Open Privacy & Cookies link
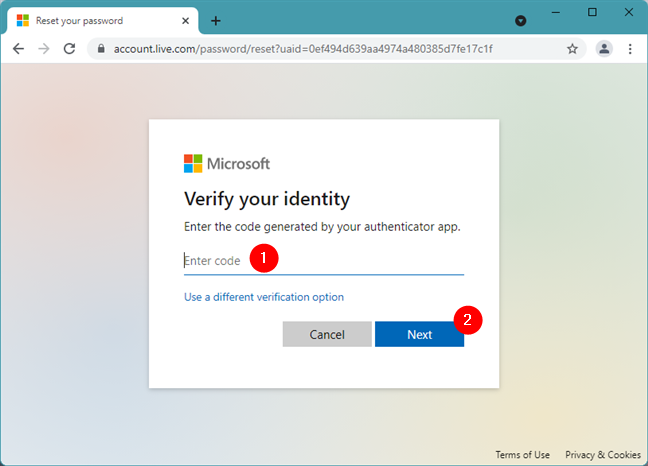The width and height of the screenshot is (648, 466). tap(603, 455)
